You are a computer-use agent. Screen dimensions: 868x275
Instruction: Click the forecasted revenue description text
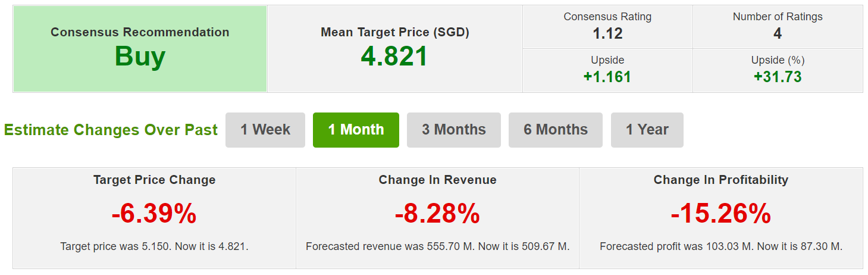coord(437,246)
